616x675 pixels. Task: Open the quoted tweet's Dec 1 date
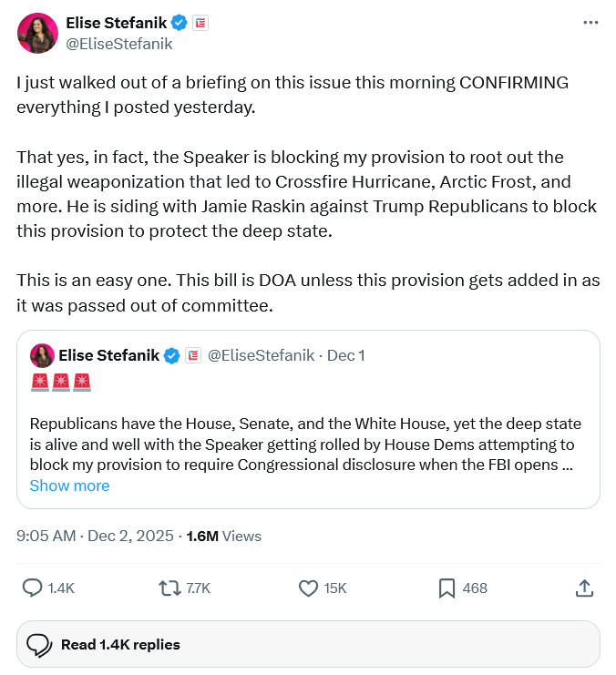(346, 355)
